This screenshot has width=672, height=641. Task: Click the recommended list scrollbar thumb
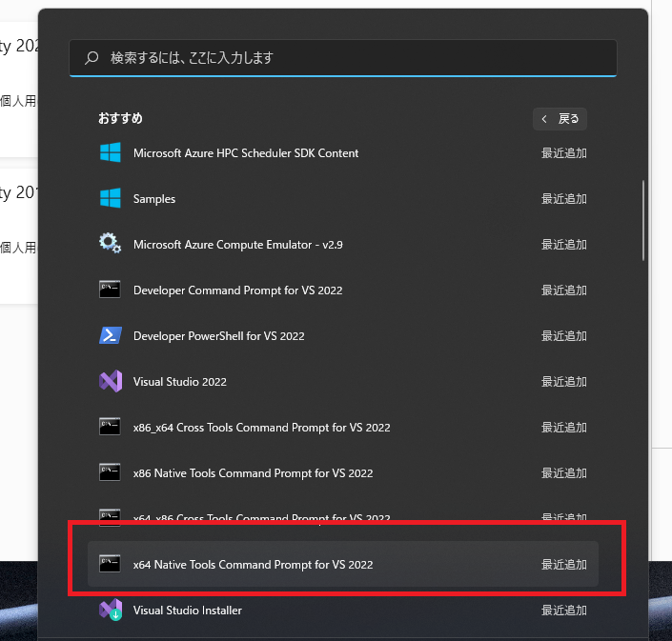642,221
